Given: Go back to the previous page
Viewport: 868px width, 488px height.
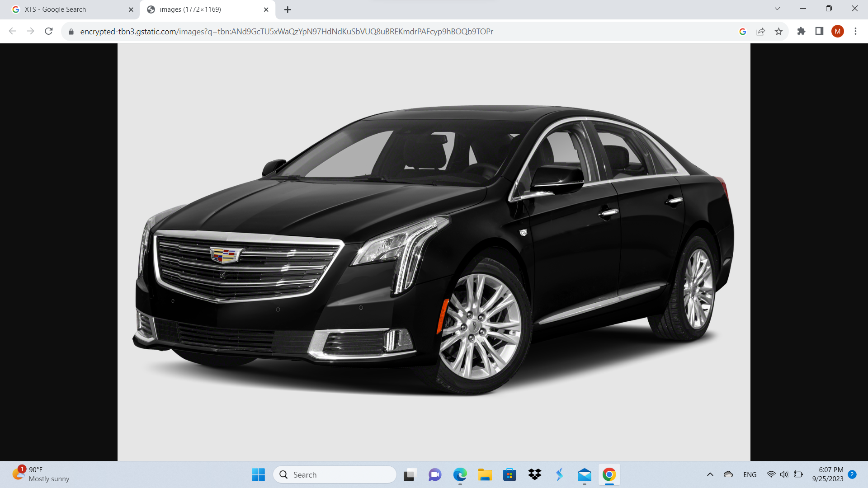Looking at the screenshot, I should pyautogui.click(x=12, y=31).
